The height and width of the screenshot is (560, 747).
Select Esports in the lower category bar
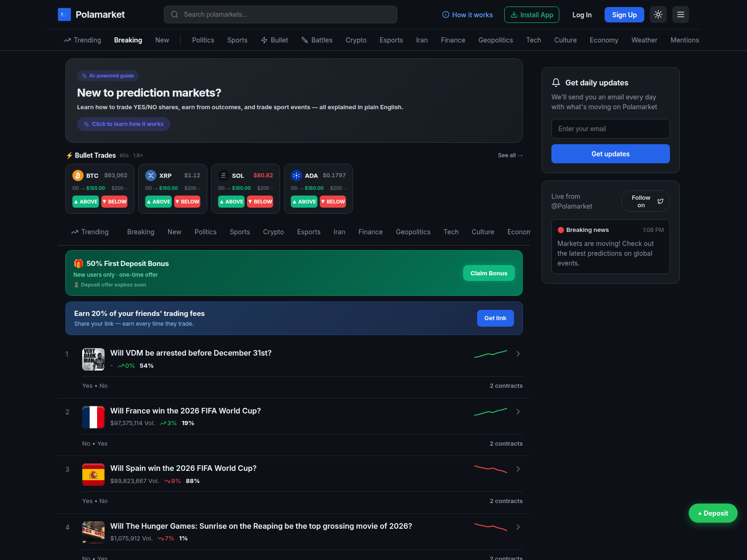point(309,232)
